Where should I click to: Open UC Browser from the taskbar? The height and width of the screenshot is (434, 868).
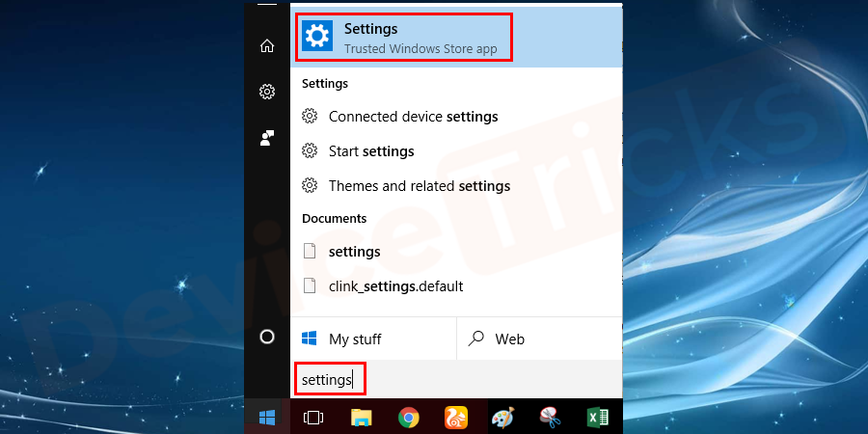click(456, 417)
